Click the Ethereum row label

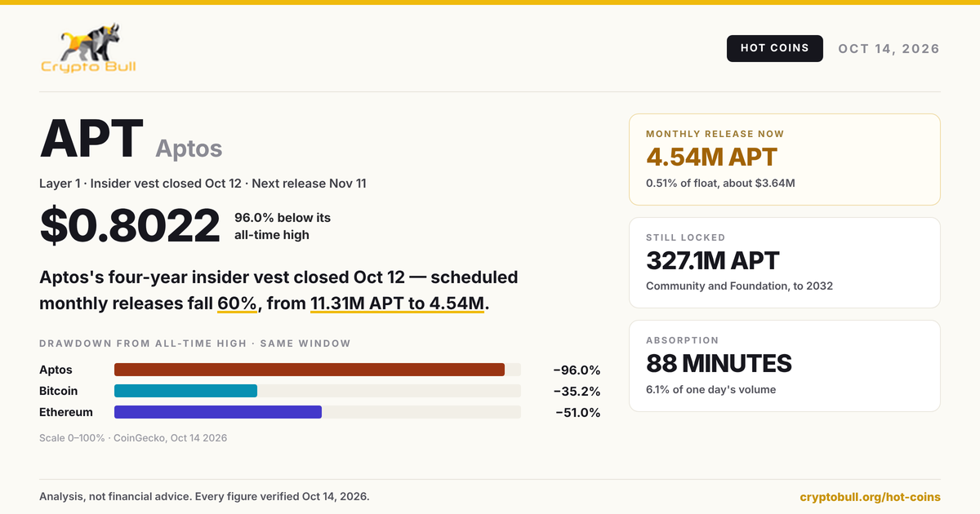(66, 413)
